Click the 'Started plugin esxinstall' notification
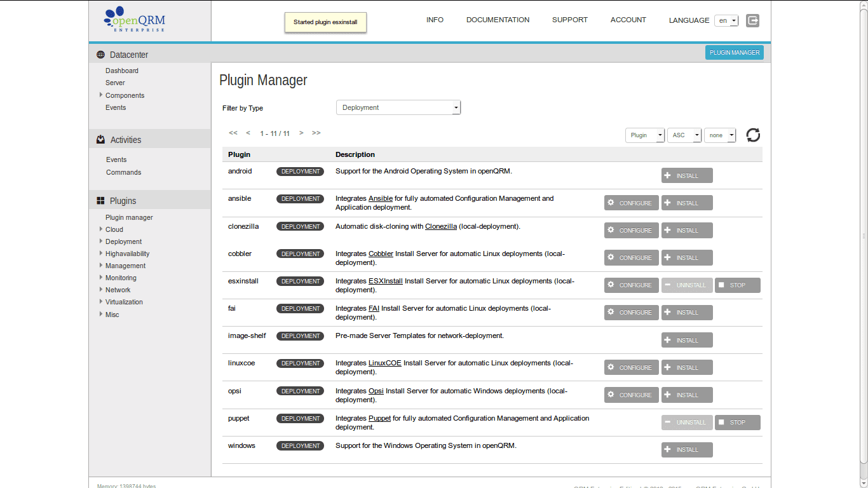 [x=325, y=22]
